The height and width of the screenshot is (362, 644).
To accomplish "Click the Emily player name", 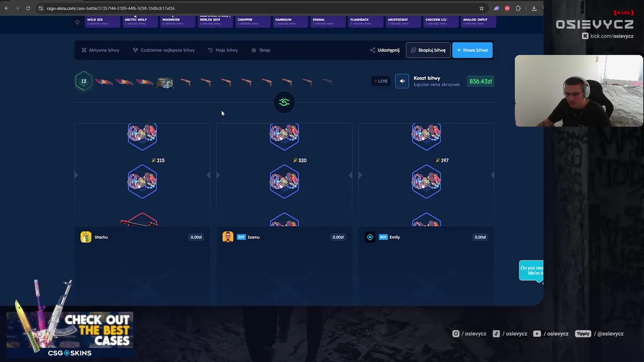I will click(394, 237).
